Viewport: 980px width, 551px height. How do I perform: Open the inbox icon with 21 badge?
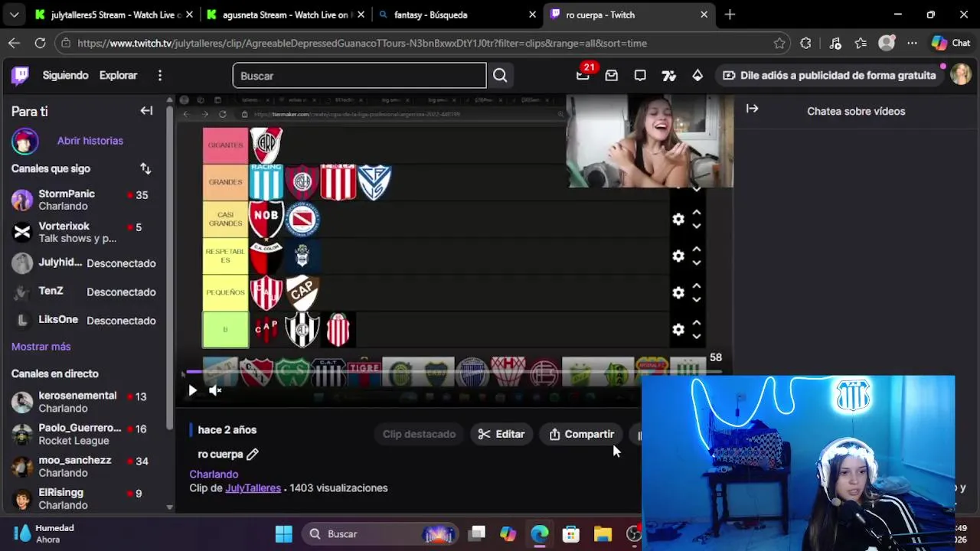[583, 75]
